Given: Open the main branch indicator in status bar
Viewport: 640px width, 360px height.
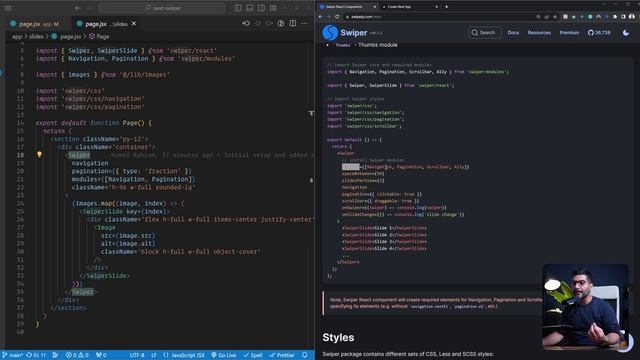Looking at the screenshot, I should pos(12,355).
